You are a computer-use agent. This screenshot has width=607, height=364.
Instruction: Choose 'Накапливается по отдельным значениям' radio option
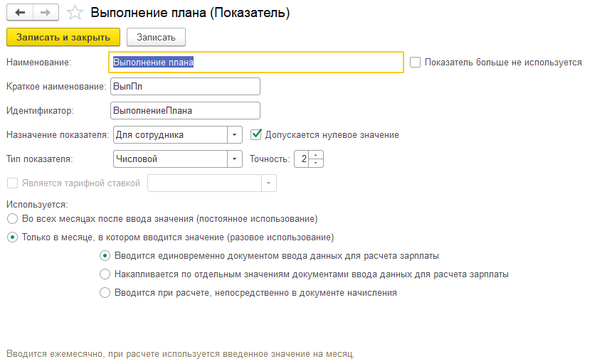click(105, 274)
